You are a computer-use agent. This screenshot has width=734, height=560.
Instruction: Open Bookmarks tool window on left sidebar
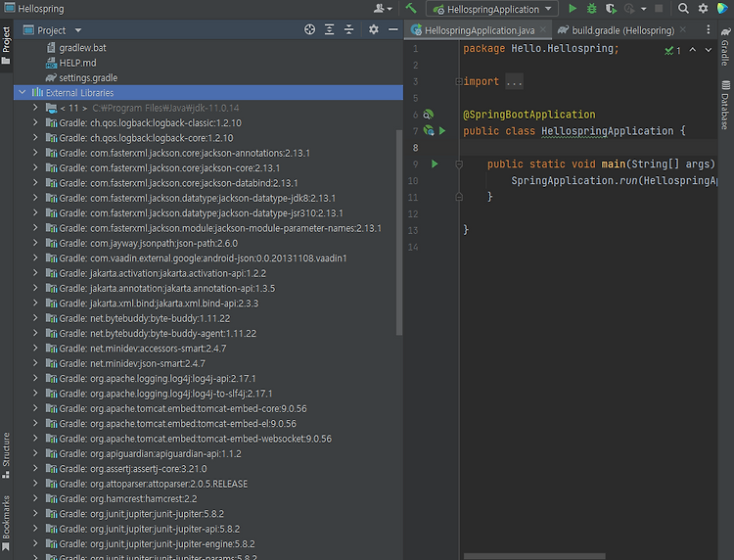(6, 524)
